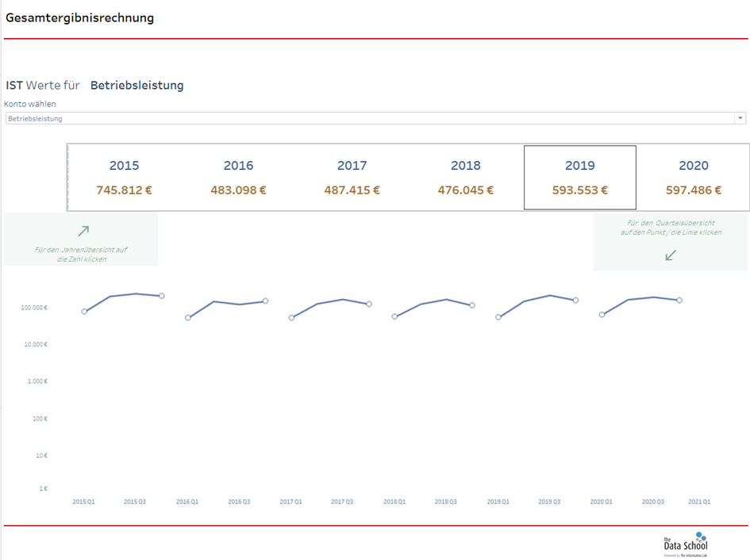Click the 2020 Q1 axis label
Viewport: 750px width, 560px height.
tap(602, 501)
